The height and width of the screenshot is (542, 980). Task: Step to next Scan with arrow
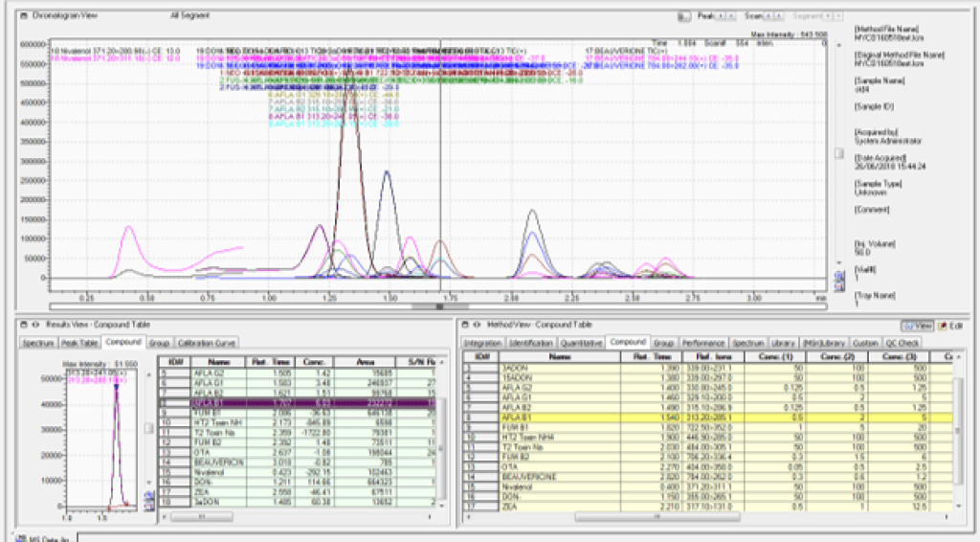pos(778,15)
